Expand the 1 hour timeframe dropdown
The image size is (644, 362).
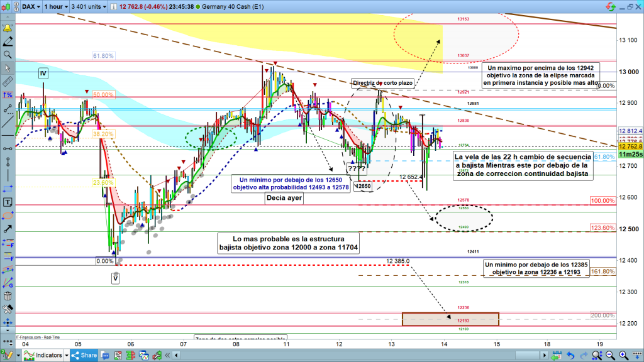(54, 7)
